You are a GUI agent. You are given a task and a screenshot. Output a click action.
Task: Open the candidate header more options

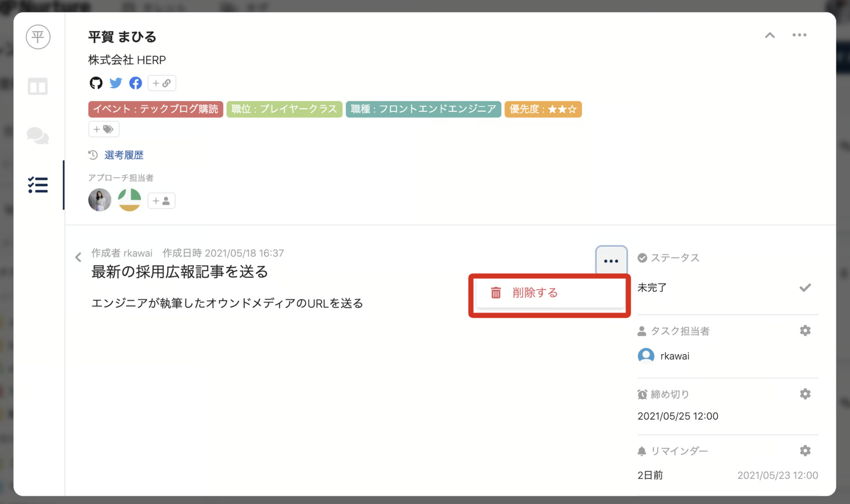point(799,35)
